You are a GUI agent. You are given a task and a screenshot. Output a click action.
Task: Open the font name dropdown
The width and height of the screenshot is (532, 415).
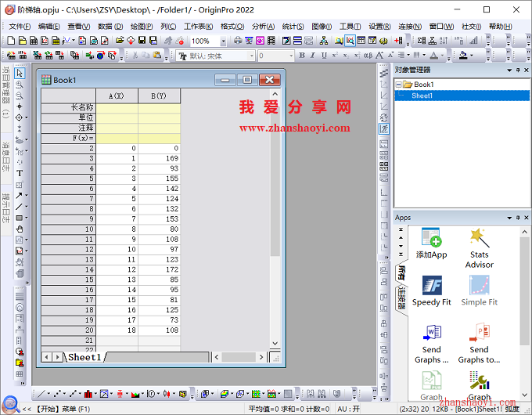(x=251, y=56)
